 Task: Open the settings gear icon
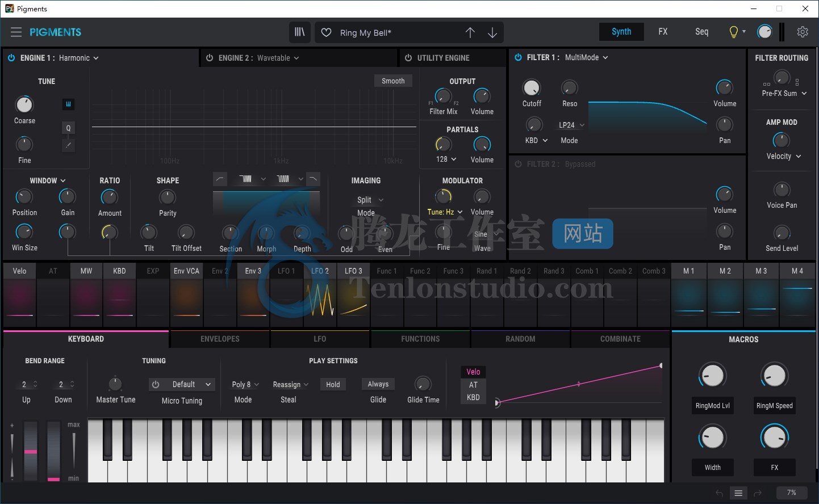pos(803,32)
